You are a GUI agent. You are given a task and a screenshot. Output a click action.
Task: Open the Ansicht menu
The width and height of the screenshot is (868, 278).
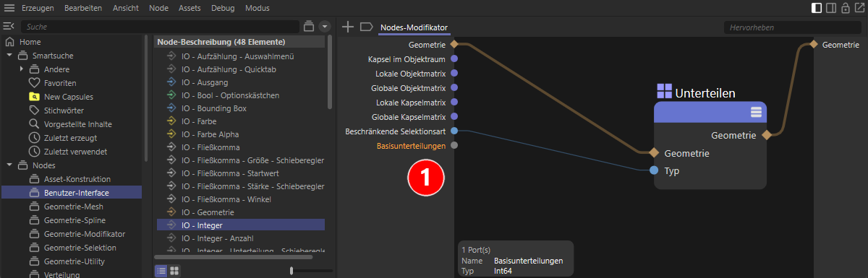(x=126, y=8)
